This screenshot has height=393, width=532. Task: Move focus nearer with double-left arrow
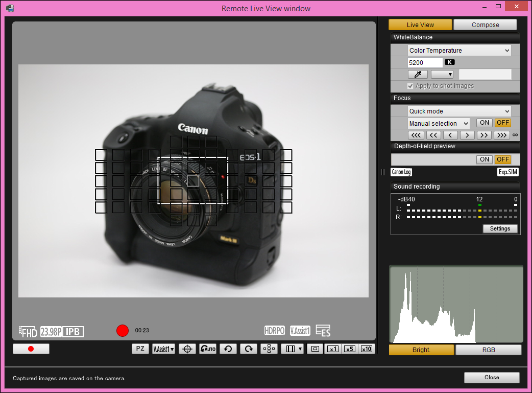point(433,135)
